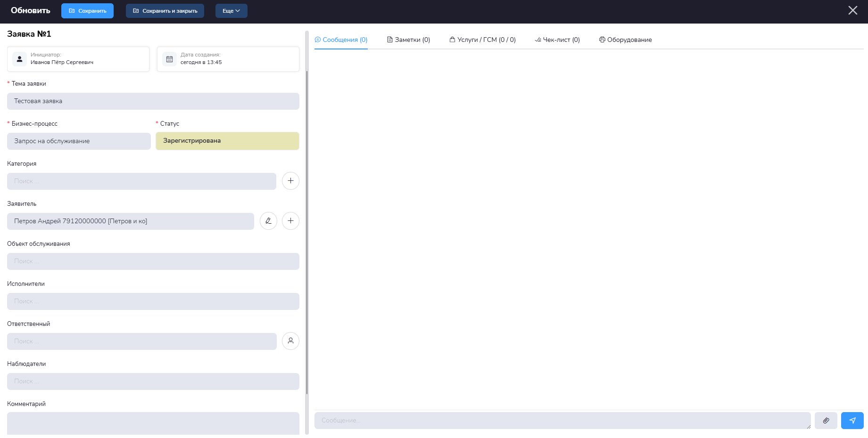Click the plus icon next to Категория
868x438 pixels.
coord(290,181)
